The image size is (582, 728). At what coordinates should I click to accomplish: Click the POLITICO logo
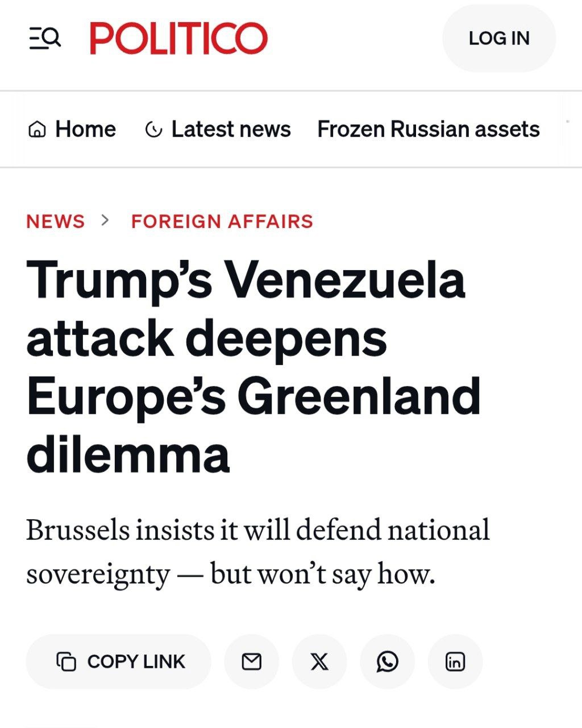[177, 38]
